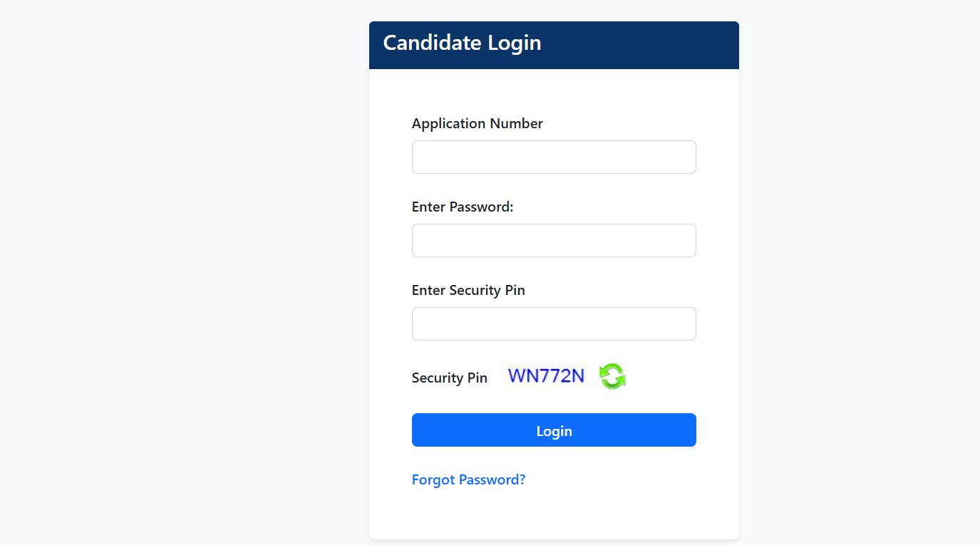Click the blue captcha code text
This screenshot has width=980, height=545.
[x=546, y=375]
